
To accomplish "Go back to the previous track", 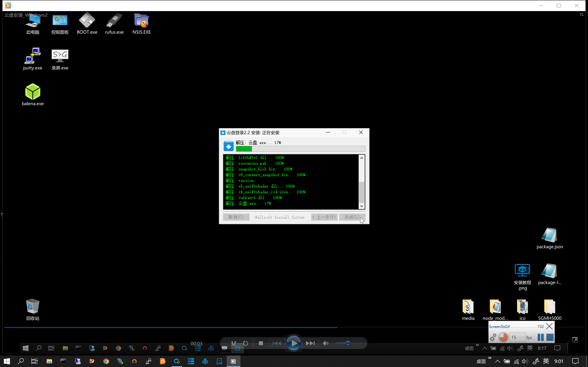I will pyautogui.click(x=277, y=343).
